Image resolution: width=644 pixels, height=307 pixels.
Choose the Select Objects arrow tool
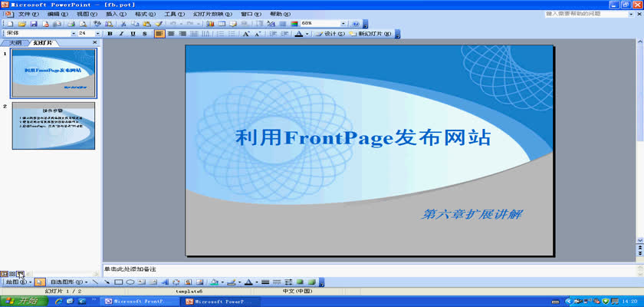pyautogui.click(x=40, y=282)
